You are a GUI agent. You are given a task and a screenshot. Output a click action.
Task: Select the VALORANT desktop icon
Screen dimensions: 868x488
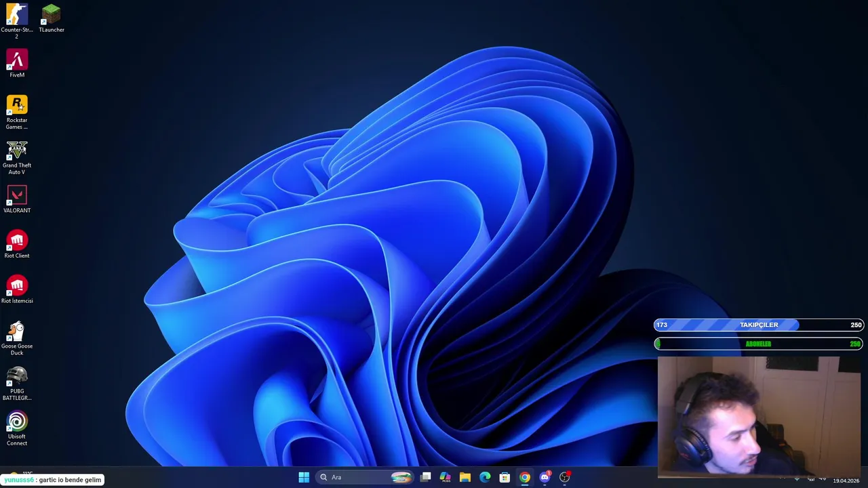click(x=17, y=199)
